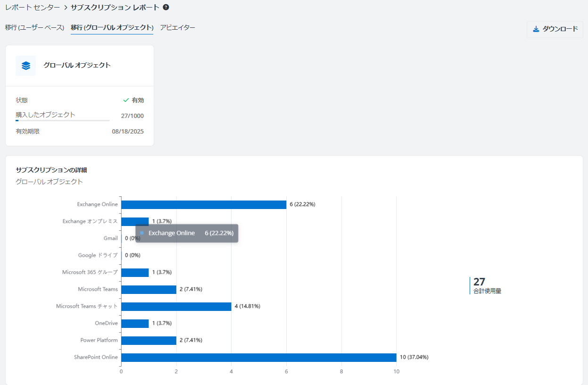Select the 移行 (グローバル オブジェクト) tab
588x385 pixels.
click(x=112, y=27)
